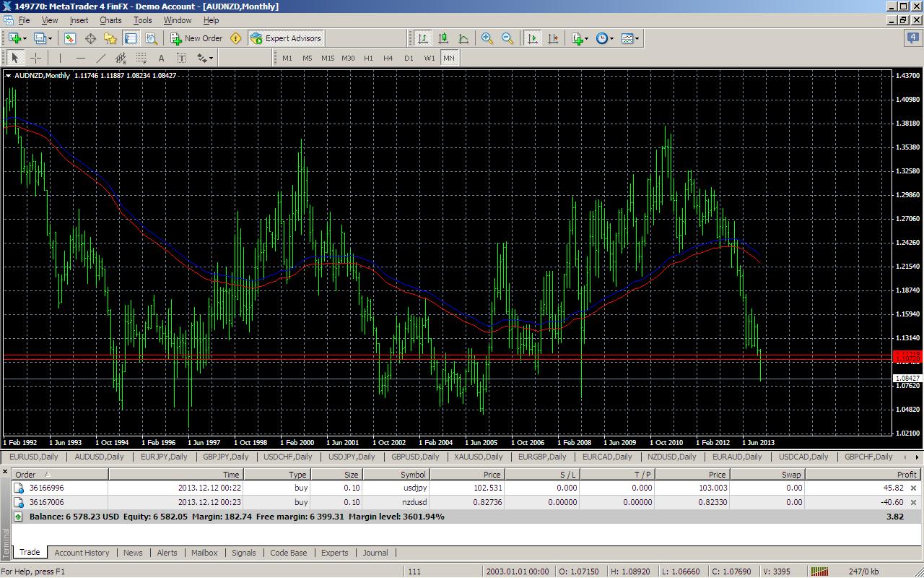This screenshot has width=924, height=578.
Task: Select the MN monthly timeframe button
Action: coord(449,58)
